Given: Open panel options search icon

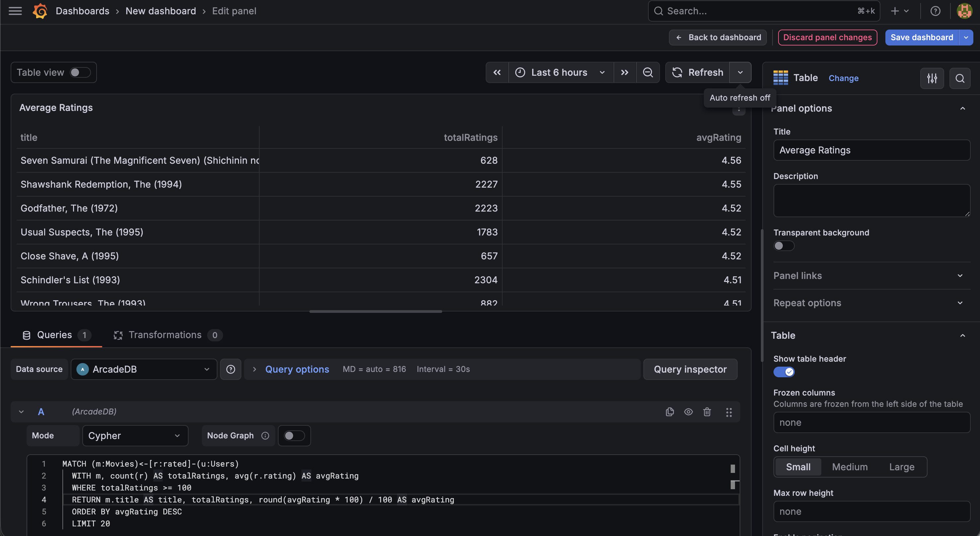Looking at the screenshot, I should click(x=960, y=78).
